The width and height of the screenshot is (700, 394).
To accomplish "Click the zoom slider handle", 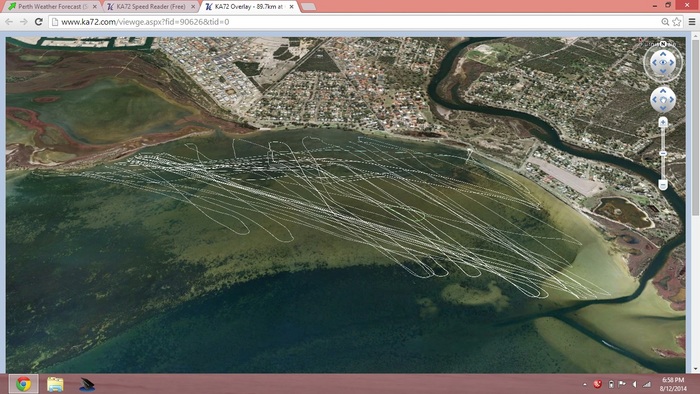I will [x=663, y=153].
